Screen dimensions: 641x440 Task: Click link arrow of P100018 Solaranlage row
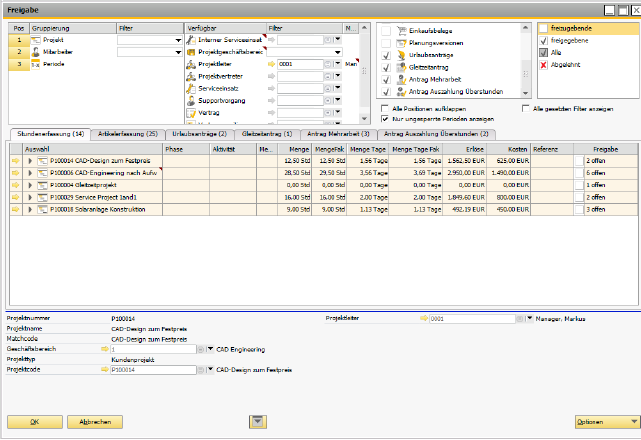click(x=16, y=210)
